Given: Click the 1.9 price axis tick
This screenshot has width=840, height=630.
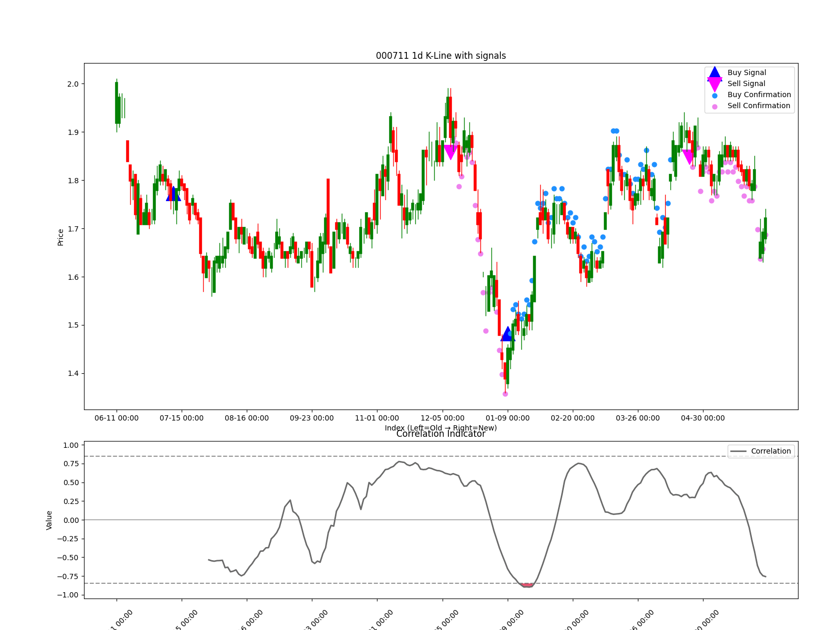Looking at the screenshot, I should coord(72,132).
